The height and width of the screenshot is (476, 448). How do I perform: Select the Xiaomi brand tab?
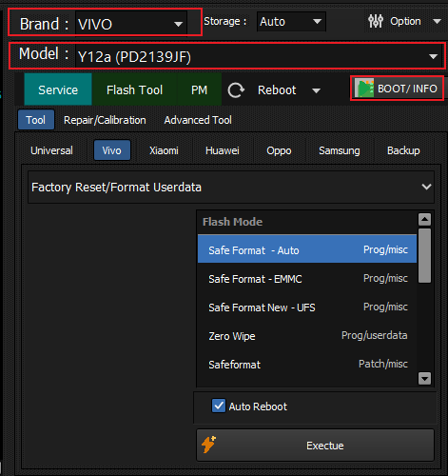coord(164,150)
